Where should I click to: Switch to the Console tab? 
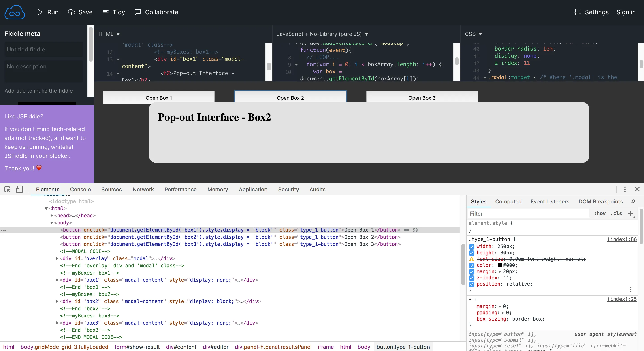[80, 189]
